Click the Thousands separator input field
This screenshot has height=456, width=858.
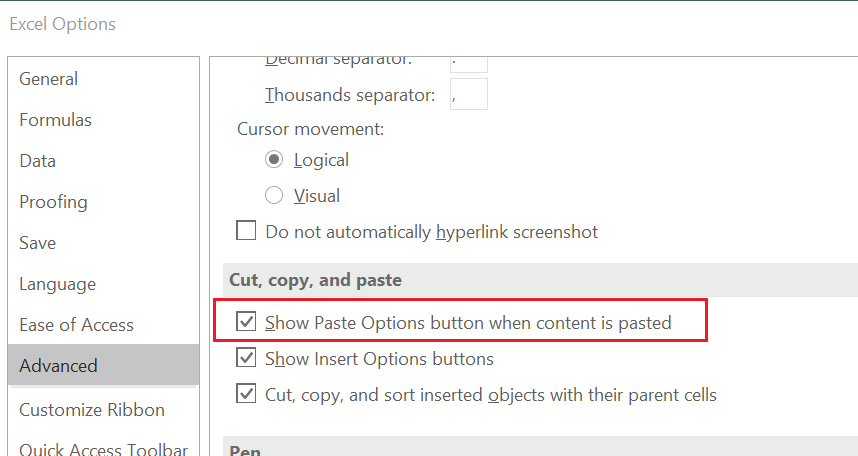(469, 94)
